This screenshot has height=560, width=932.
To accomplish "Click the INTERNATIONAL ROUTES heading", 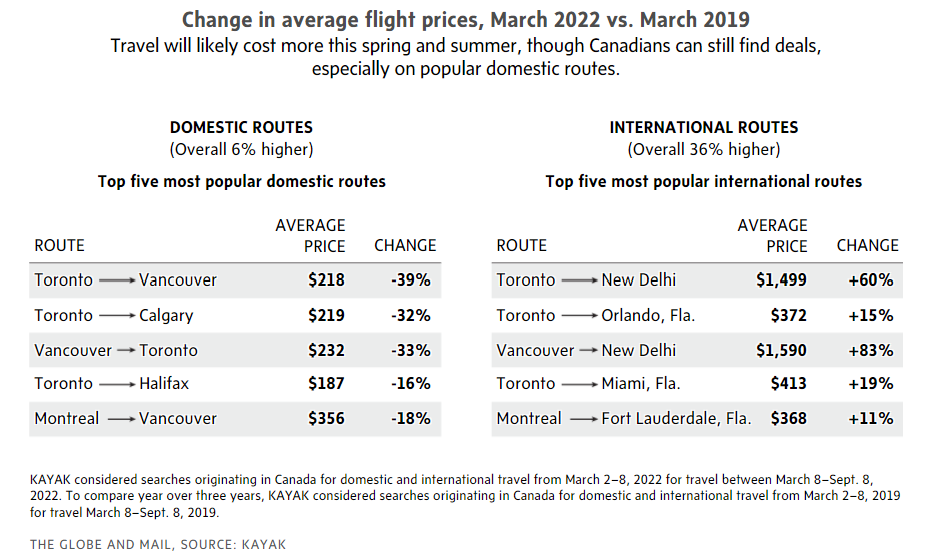I will tap(704, 128).
